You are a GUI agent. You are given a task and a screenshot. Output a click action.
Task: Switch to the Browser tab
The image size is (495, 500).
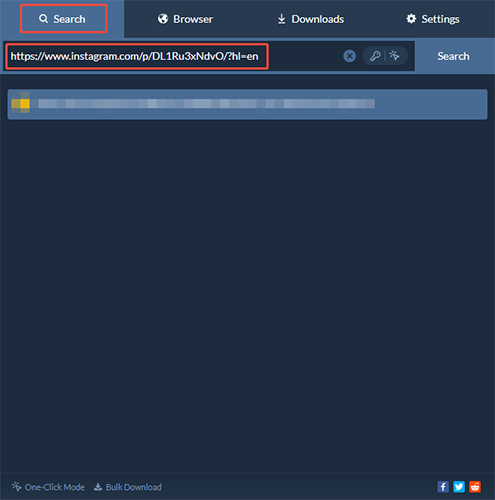point(185,19)
